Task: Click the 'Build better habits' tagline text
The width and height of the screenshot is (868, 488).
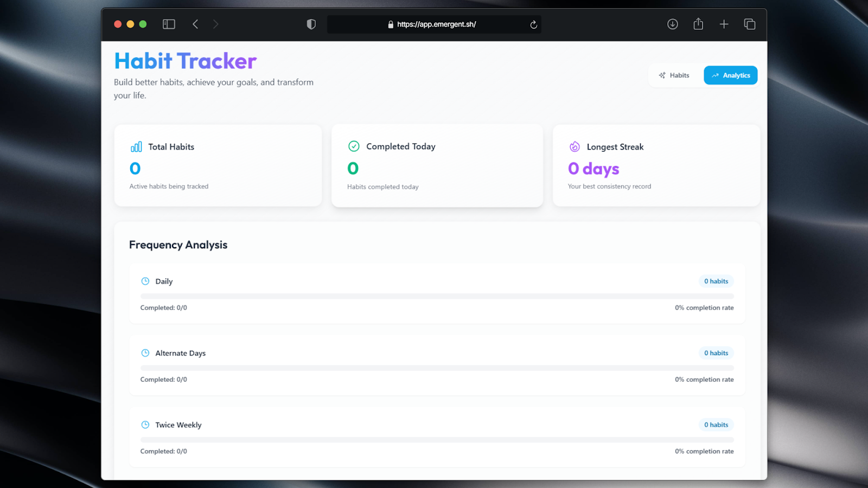Action: 214,89
